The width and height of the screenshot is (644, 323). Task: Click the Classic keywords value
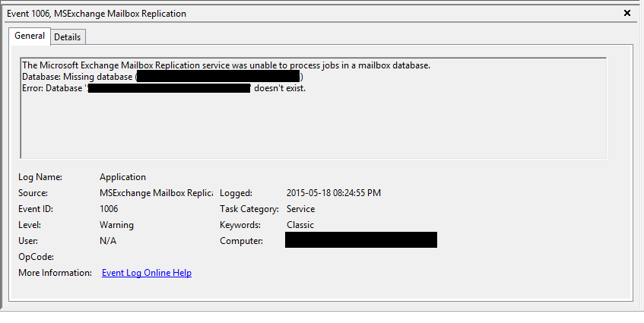[300, 225]
